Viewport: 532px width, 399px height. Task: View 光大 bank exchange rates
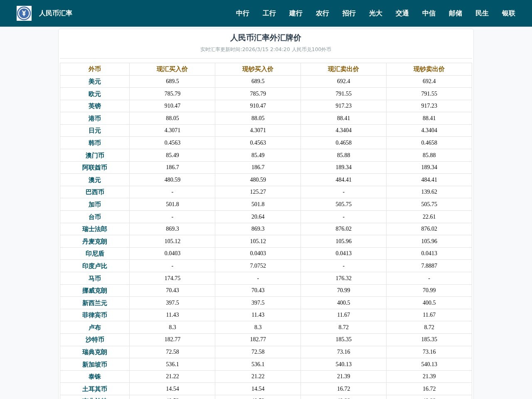tap(375, 13)
